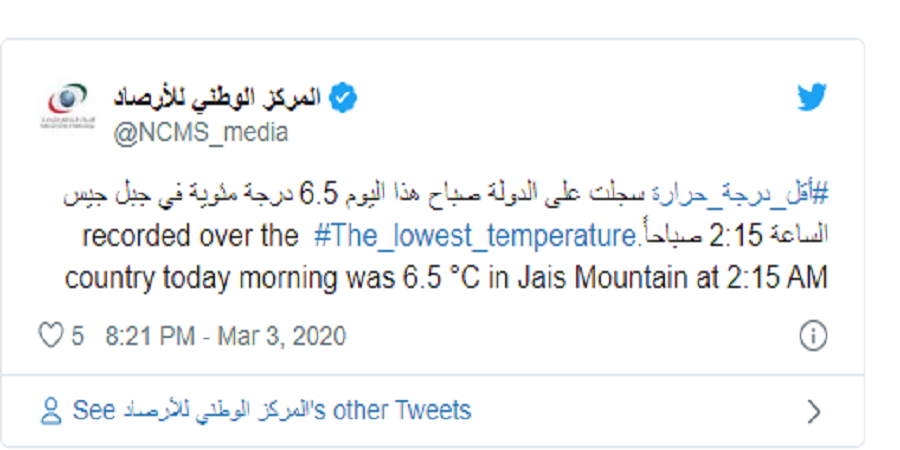Open the tweet info circle icon

[813, 336]
